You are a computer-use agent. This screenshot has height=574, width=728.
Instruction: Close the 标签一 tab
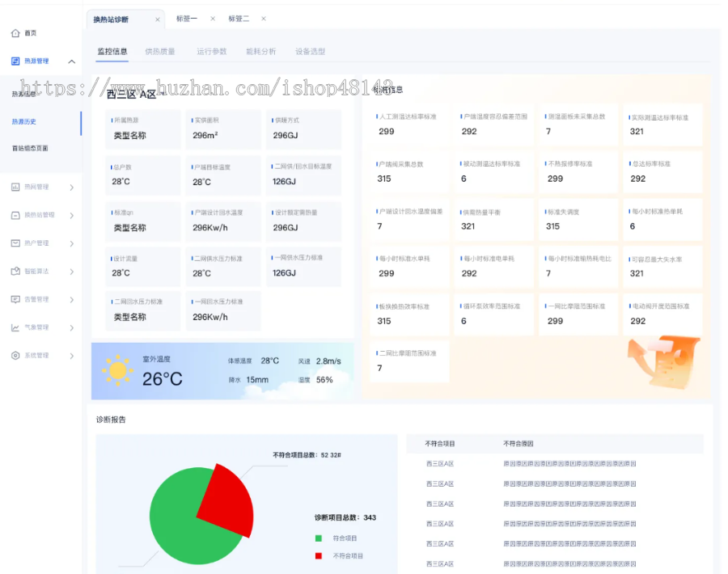[213, 19]
